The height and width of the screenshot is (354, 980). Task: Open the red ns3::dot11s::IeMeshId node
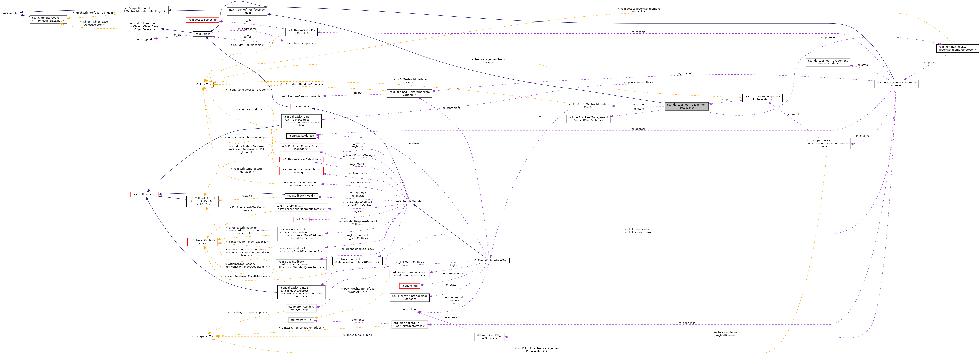(202, 19)
